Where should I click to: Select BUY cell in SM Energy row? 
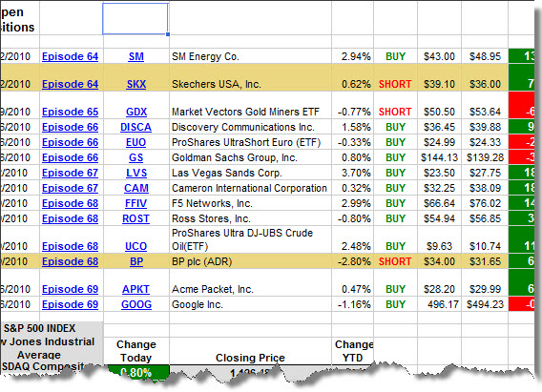point(395,55)
